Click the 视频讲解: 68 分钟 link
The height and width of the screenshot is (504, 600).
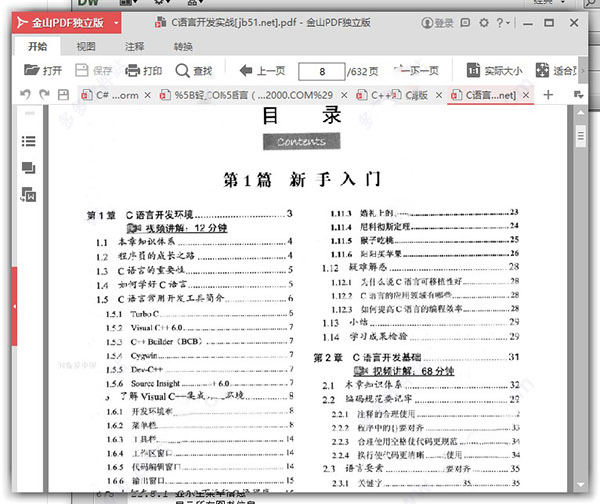[404, 371]
